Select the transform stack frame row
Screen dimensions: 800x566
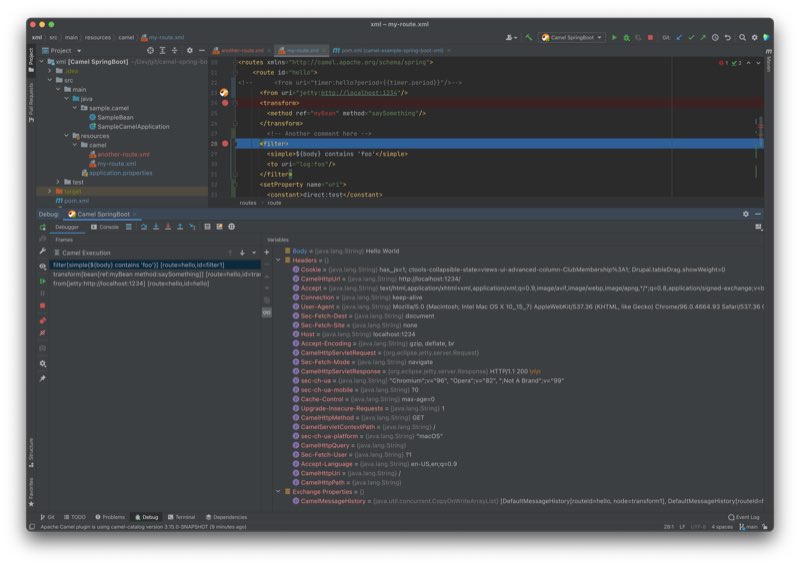click(x=155, y=274)
